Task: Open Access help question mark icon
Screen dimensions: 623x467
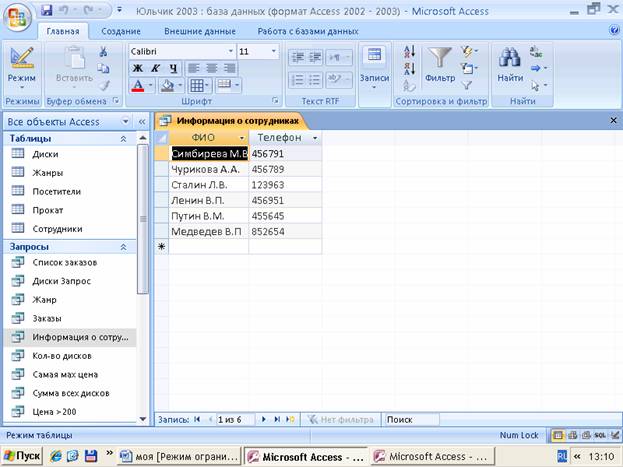Action: coord(614,30)
